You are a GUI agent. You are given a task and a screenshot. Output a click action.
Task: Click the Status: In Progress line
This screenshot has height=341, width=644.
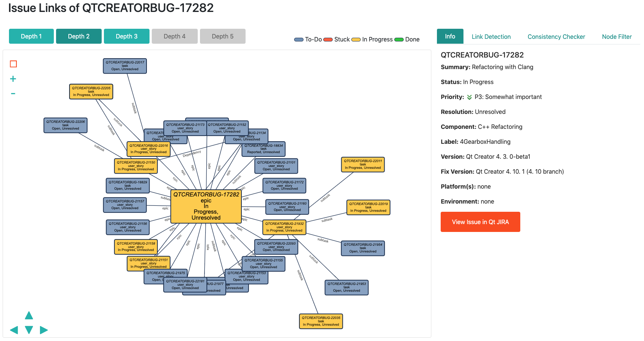click(x=467, y=82)
